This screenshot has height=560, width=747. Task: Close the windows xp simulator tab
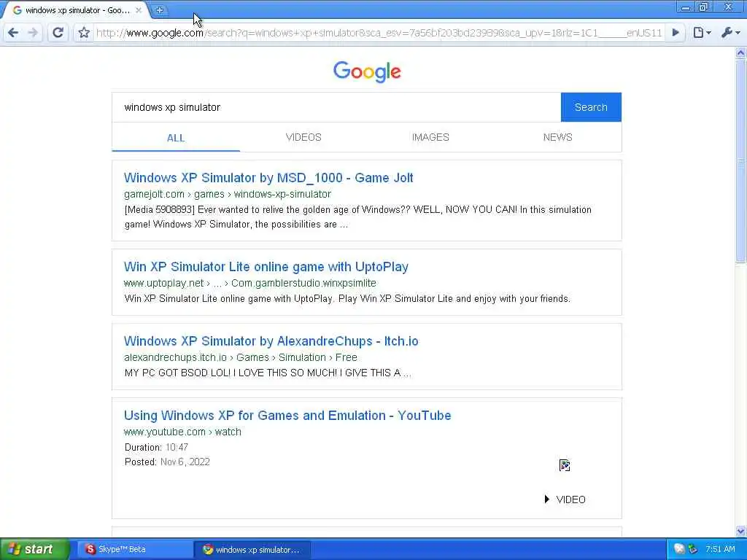point(139,10)
